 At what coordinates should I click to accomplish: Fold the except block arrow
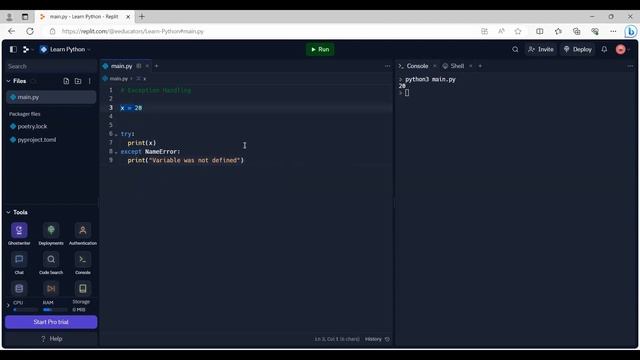[x=116, y=152]
